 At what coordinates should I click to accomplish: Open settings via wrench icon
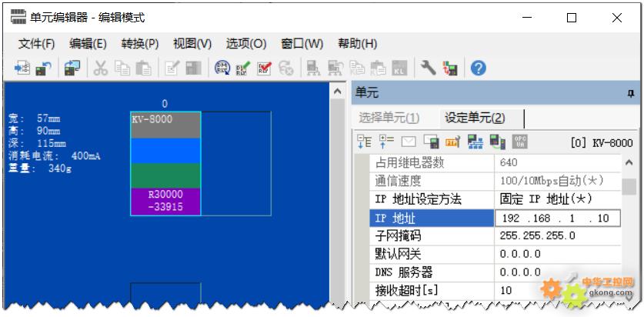click(429, 68)
